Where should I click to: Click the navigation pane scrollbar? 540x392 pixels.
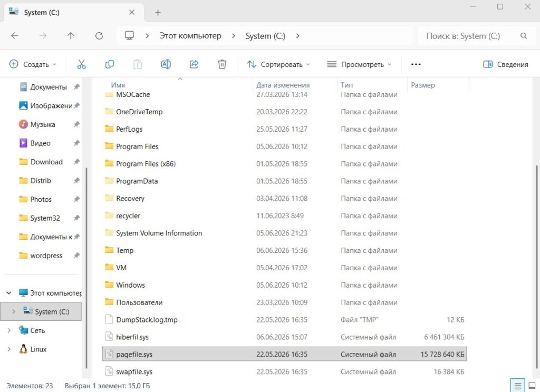(x=86, y=268)
